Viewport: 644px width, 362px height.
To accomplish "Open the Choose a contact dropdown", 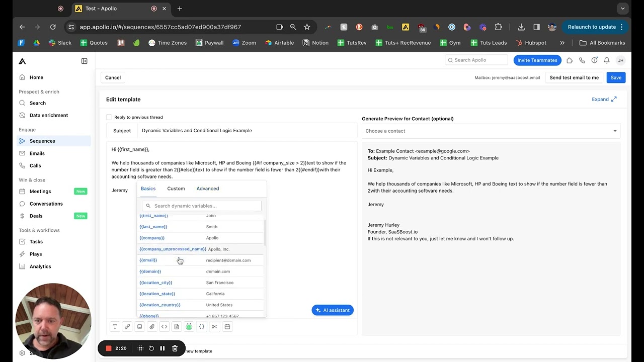I will [x=491, y=131].
